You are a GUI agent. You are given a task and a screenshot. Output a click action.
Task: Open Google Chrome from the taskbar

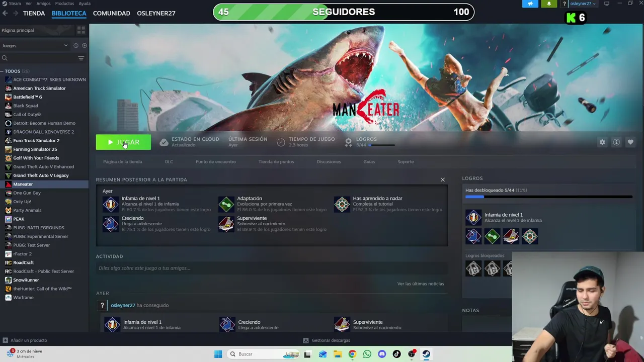point(352,354)
